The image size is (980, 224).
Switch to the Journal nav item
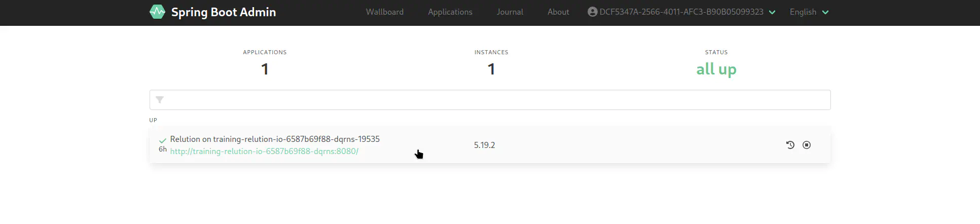coord(510,12)
